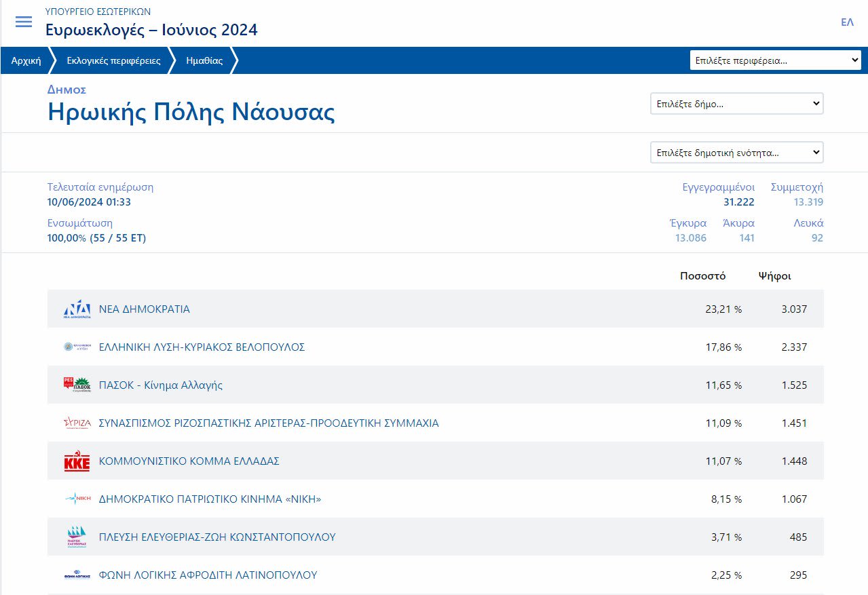Expand the 'Επιλέξτε δήμο' dropdown
The image size is (868, 595).
coord(736,104)
